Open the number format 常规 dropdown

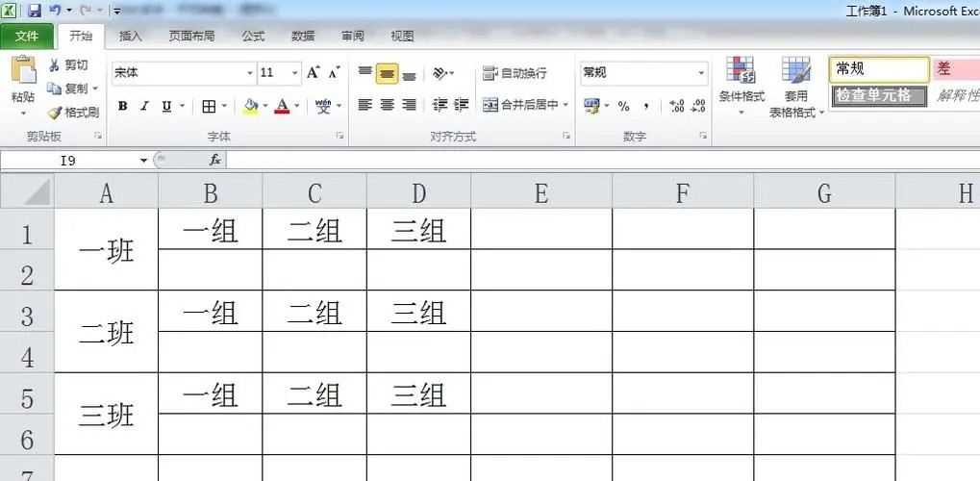coord(701,73)
